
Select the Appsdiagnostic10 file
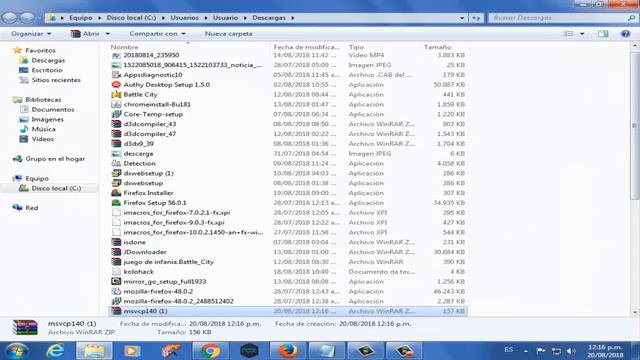[153, 75]
